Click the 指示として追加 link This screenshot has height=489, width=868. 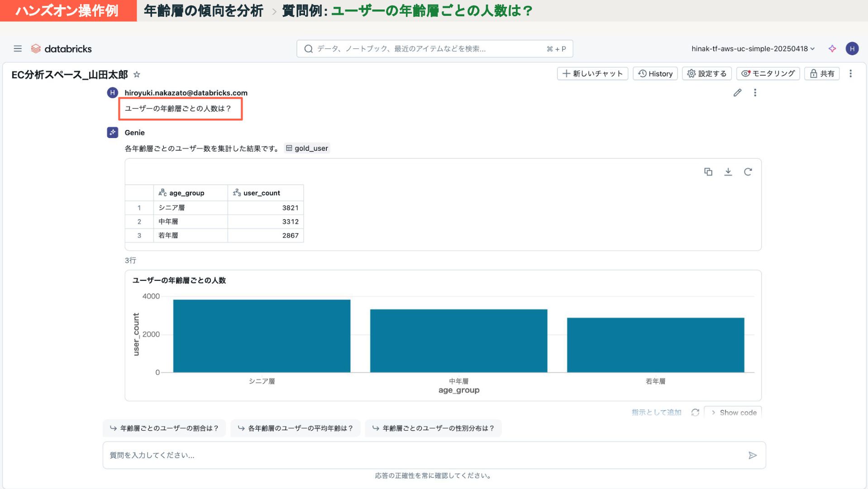coord(656,412)
